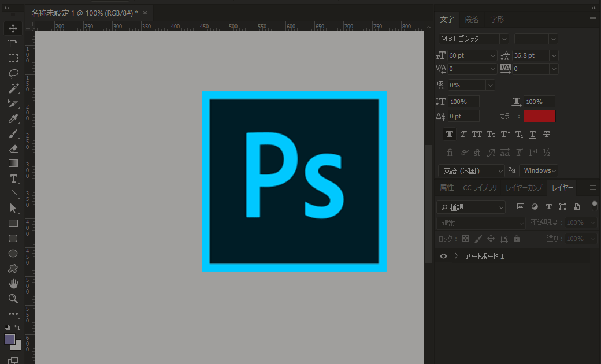Select the Slice tool
601x364 pixels.
13,103
